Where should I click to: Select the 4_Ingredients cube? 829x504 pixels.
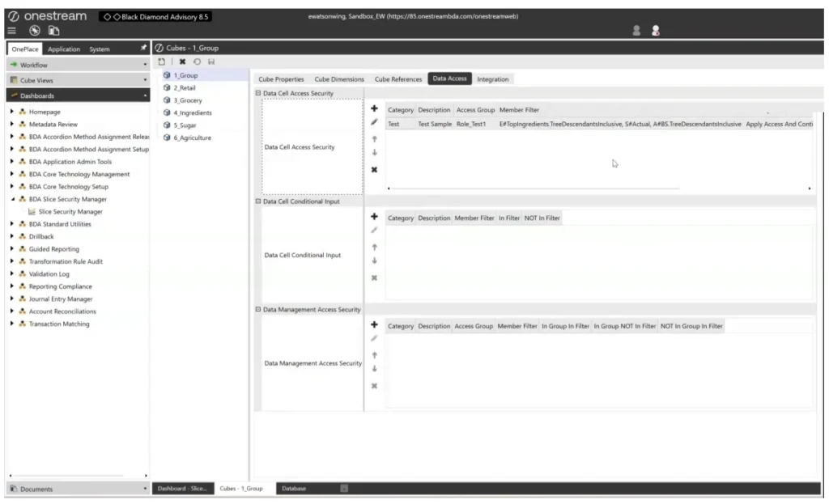[x=193, y=113]
